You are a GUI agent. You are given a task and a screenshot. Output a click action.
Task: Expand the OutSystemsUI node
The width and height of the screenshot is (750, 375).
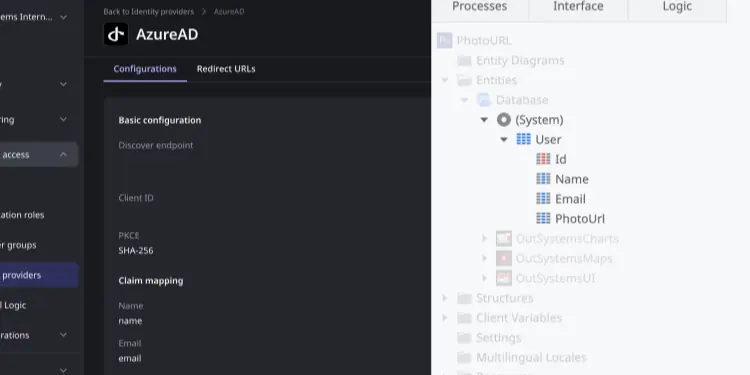pyautogui.click(x=485, y=278)
